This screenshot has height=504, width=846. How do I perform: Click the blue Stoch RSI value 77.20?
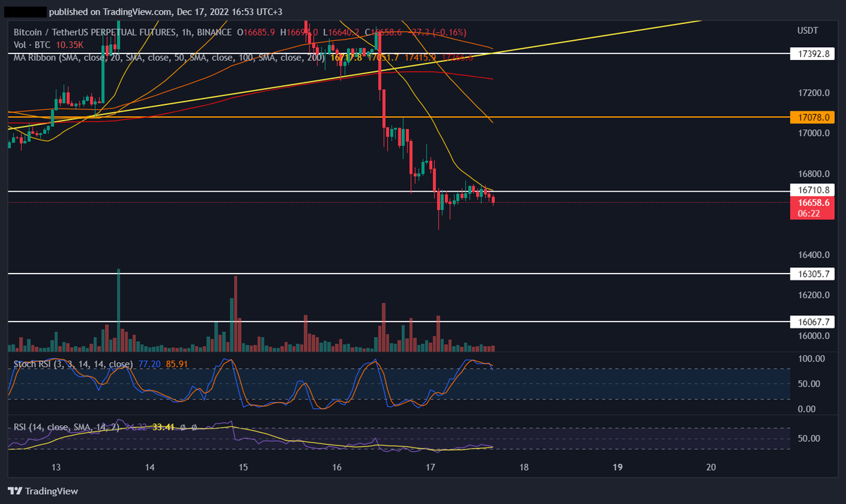151,364
